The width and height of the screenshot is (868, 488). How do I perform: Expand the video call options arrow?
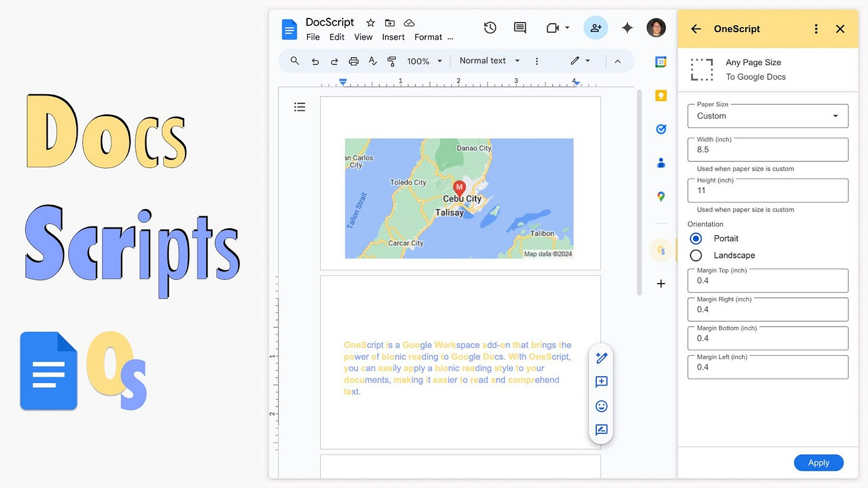tap(567, 27)
